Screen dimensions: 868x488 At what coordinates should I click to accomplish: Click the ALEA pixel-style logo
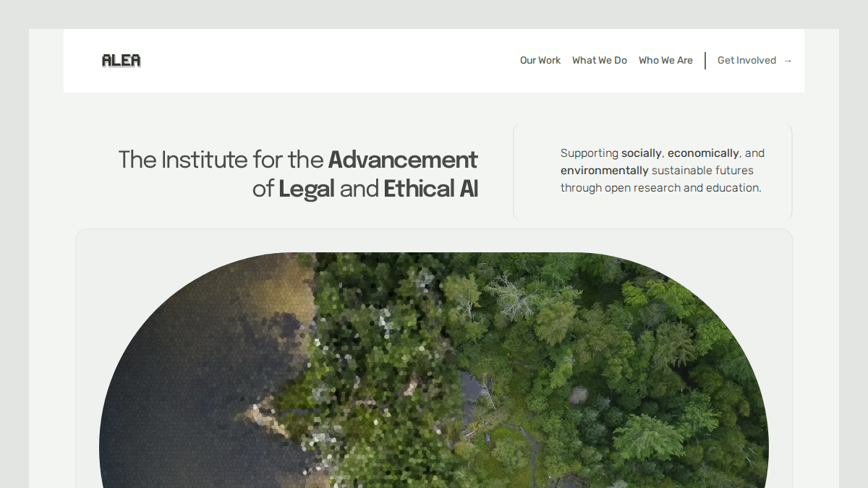click(122, 61)
